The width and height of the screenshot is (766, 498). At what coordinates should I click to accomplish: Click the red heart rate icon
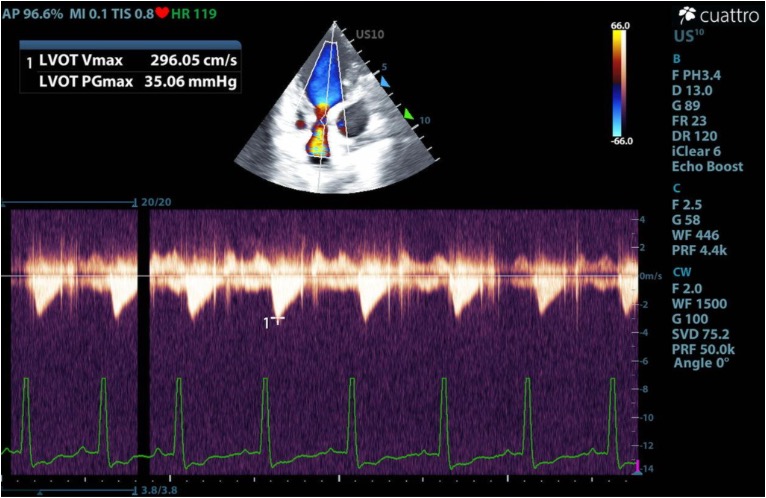click(x=162, y=13)
